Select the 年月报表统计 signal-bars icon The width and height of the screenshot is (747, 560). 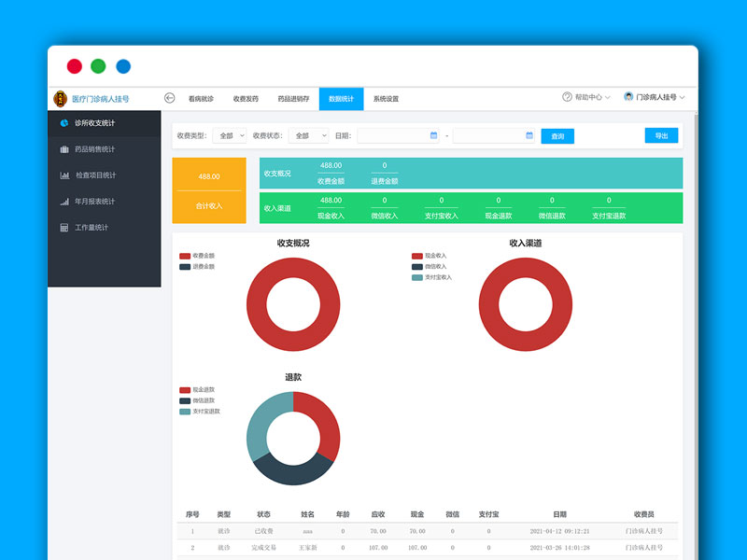[x=64, y=202]
